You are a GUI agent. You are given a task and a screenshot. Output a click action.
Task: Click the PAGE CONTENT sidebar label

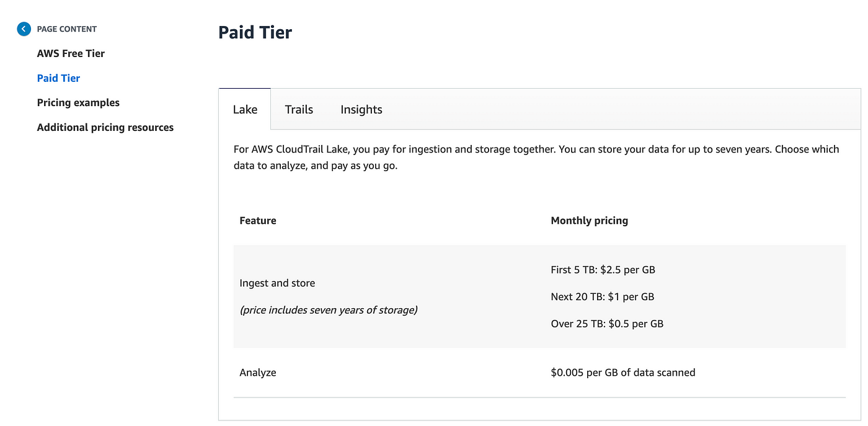(x=67, y=29)
